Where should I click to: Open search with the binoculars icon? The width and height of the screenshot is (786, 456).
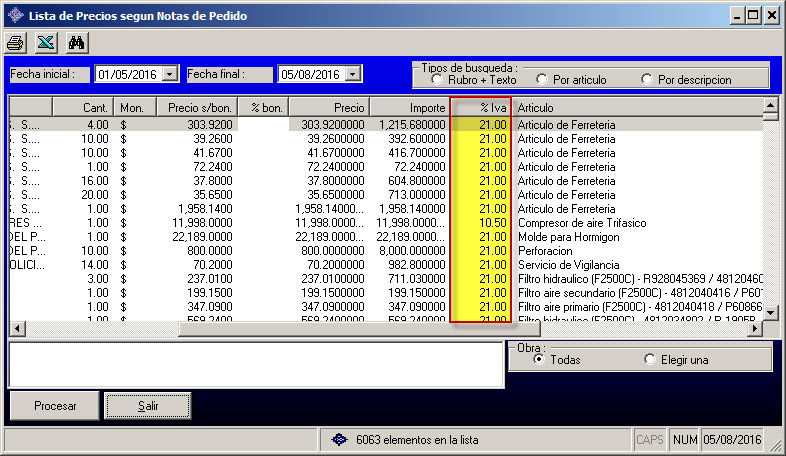coord(77,42)
